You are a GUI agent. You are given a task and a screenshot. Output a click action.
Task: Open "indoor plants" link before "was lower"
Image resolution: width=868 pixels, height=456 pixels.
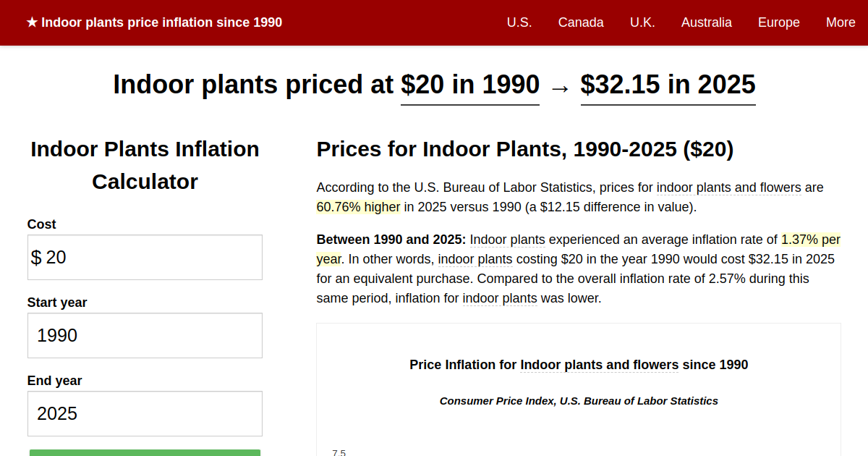click(500, 298)
